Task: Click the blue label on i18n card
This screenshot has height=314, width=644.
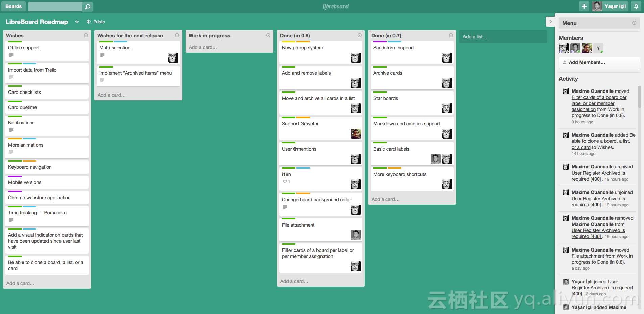Action: [303, 168]
